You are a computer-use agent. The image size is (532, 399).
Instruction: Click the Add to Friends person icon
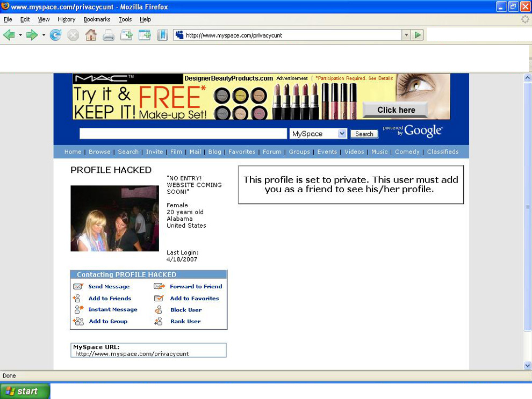(77, 298)
